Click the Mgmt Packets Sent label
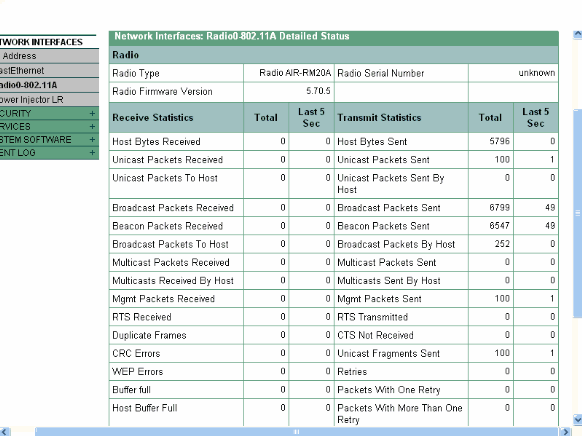 379,299
